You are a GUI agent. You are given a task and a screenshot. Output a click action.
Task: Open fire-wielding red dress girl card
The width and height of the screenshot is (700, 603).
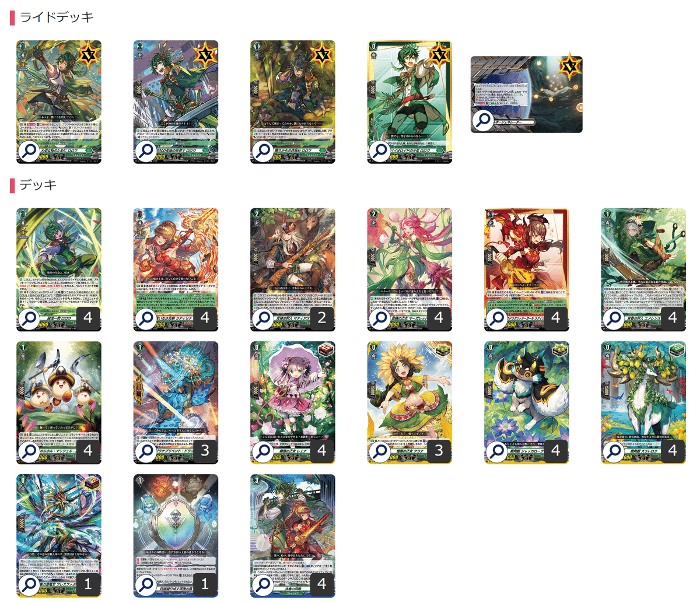tap(176, 270)
